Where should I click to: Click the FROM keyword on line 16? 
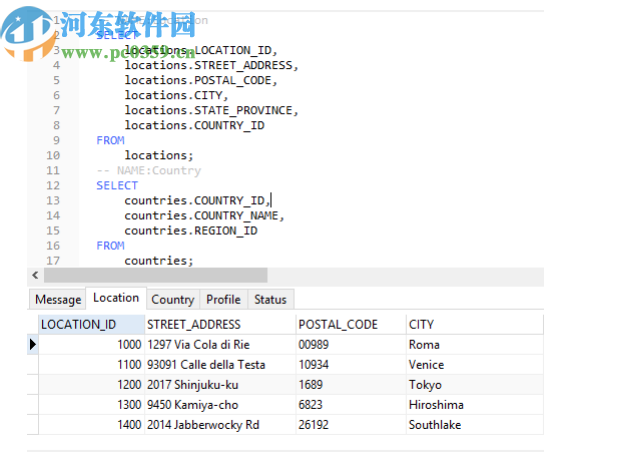(110, 246)
